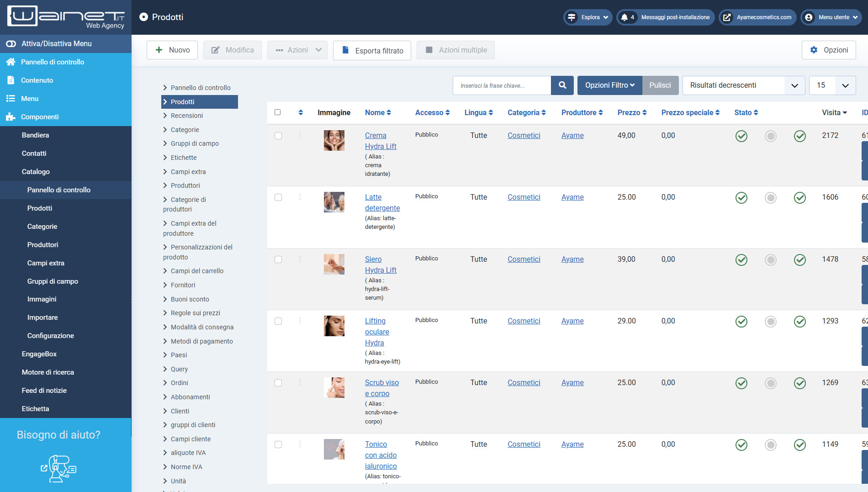Click the Messaggi post-installazione button
The height and width of the screenshot is (492, 868).
point(666,17)
